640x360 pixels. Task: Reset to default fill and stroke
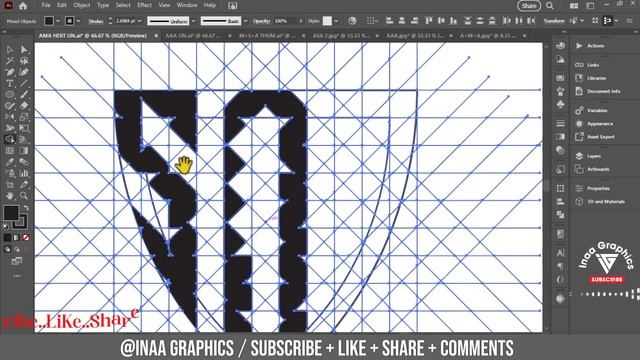tap(6, 227)
